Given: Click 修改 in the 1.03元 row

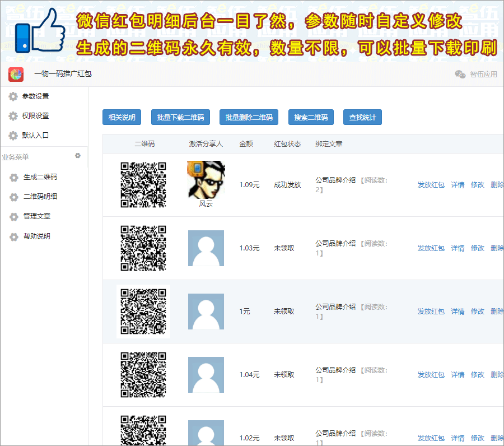Looking at the screenshot, I should coord(478,248).
